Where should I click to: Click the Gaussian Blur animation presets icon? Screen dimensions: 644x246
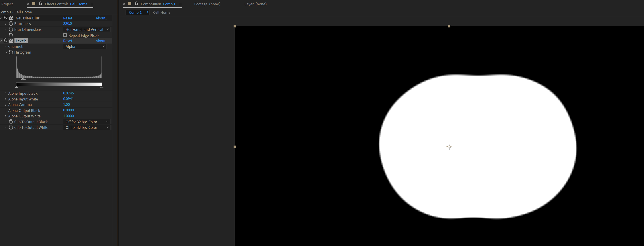[12, 18]
